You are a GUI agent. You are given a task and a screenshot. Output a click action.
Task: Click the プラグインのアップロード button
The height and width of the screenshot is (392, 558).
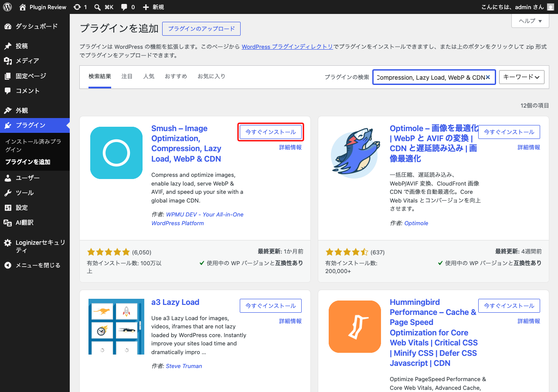[201, 29]
